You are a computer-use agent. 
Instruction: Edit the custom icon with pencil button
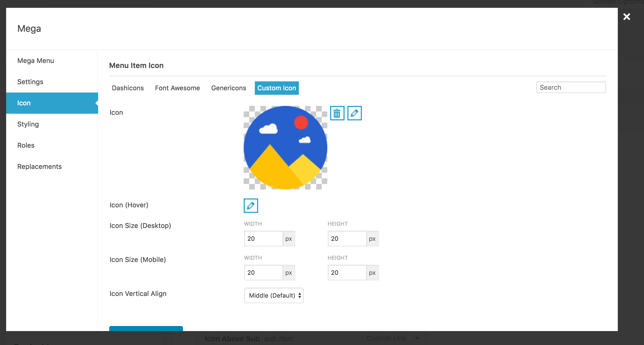[354, 113]
